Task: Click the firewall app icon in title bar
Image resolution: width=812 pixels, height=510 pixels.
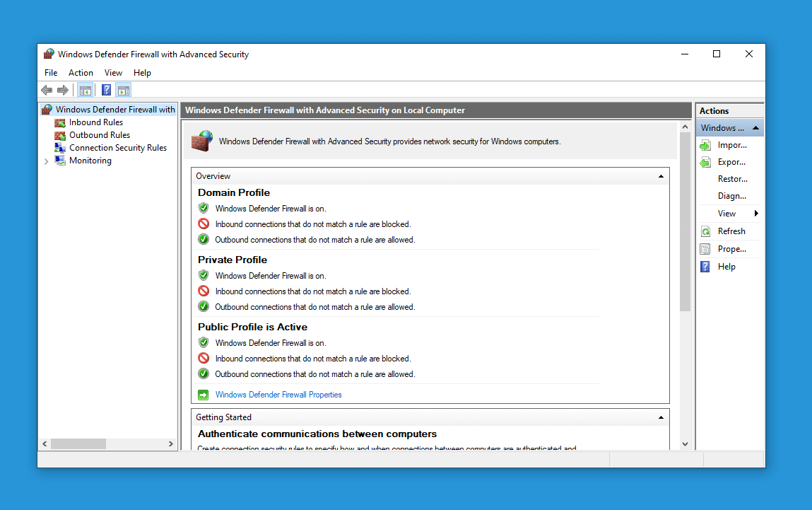Action: point(49,54)
